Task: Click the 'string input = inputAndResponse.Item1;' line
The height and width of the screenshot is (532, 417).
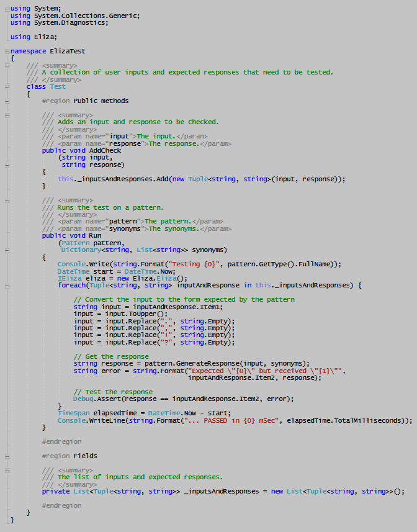Action: point(148,307)
